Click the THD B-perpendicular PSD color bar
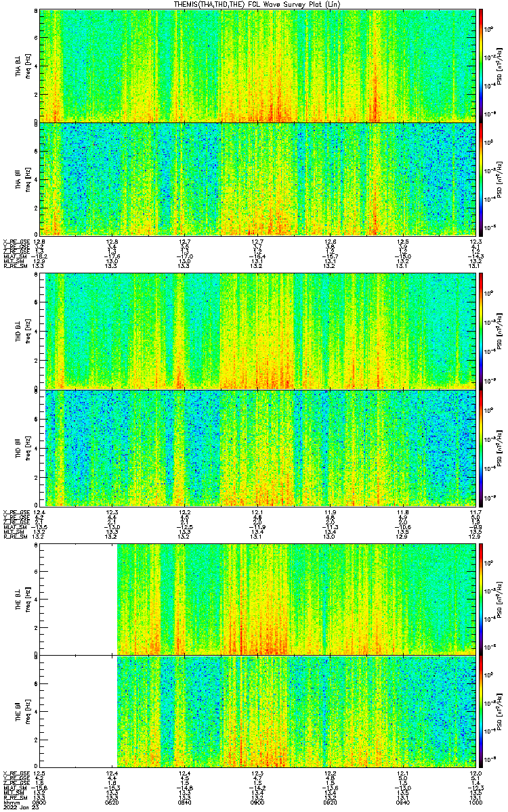 [x=481, y=331]
